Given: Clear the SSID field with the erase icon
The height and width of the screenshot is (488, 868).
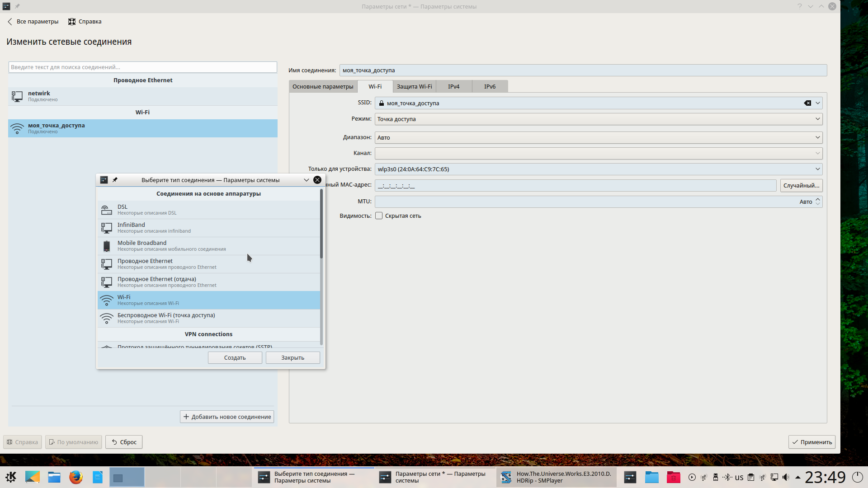Looking at the screenshot, I should pyautogui.click(x=807, y=103).
